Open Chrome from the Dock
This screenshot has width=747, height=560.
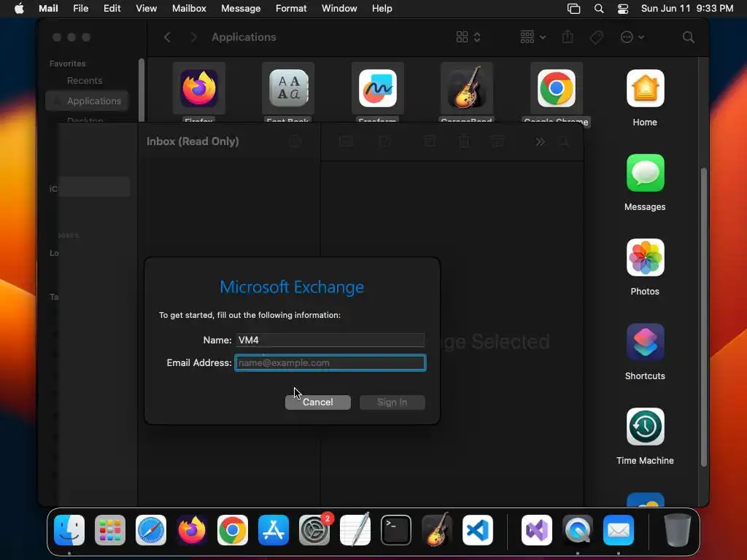pyautogui.click(x=233, y=530)
